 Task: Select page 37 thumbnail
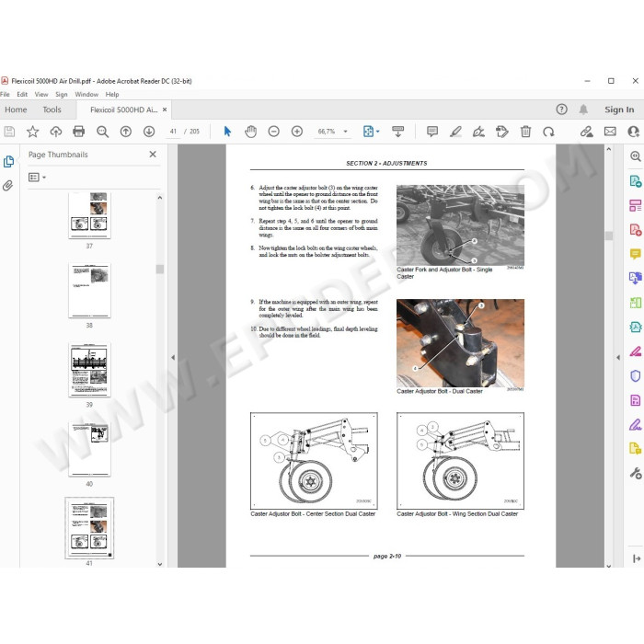pyautogui.click(x=89, y=214)
